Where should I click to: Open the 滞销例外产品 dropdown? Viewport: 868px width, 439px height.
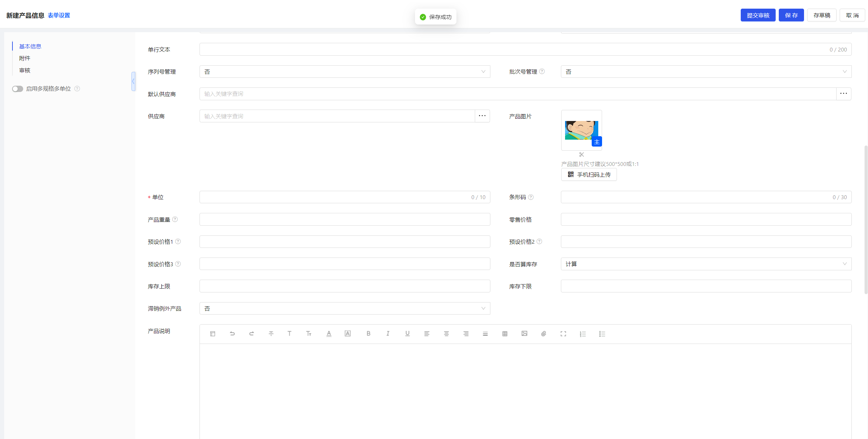click(x=345, y=308)
